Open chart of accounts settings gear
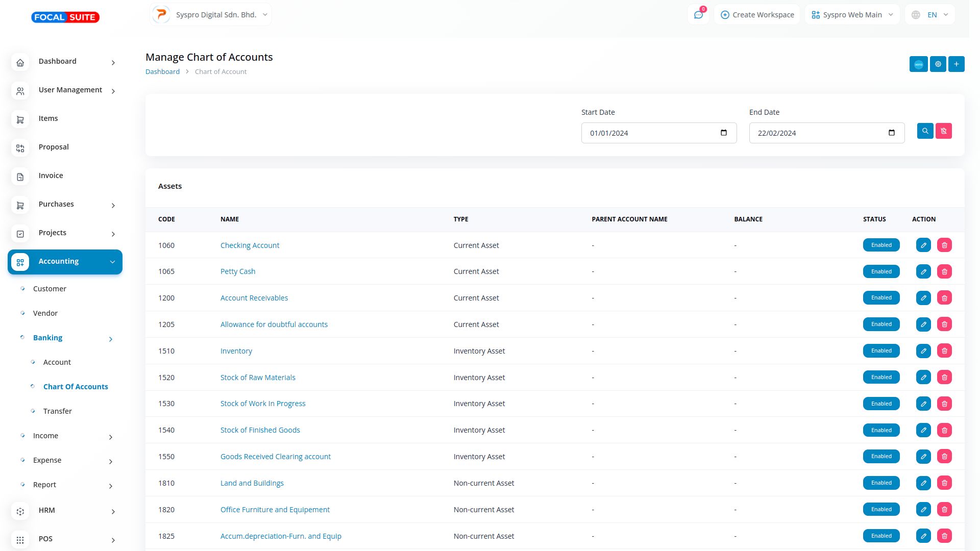The image size is (980, 551). click(938, 64)
